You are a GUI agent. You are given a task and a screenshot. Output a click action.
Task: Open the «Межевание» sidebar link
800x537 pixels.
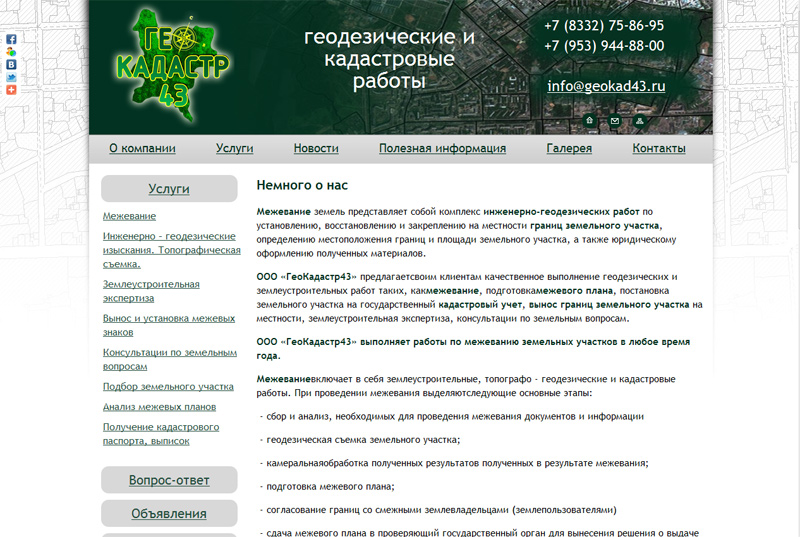(x=129, y=216)
